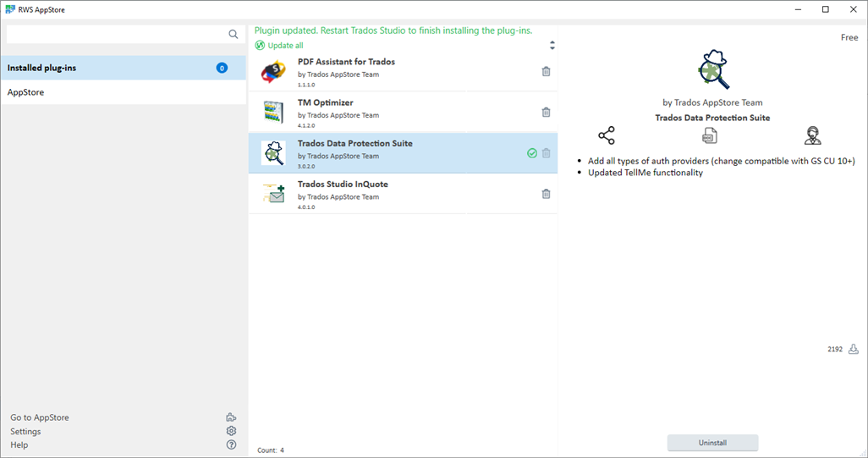Click the green Update all refresh icon
Screen dimensions: 868x458
(x=260, y=46)
